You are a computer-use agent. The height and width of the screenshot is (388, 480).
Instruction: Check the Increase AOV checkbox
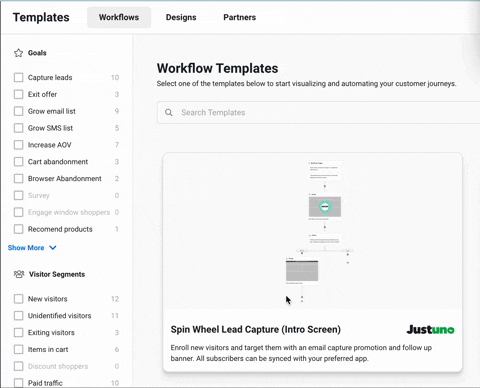[x=18, y=145]
